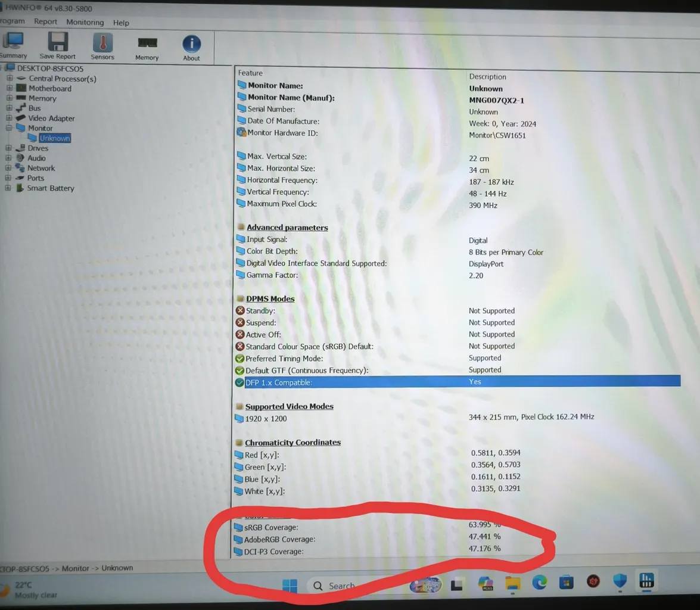This screenshot has width=700, height=610.
Task: Expand the Central Processor(s) tree node
Action: 10,79
